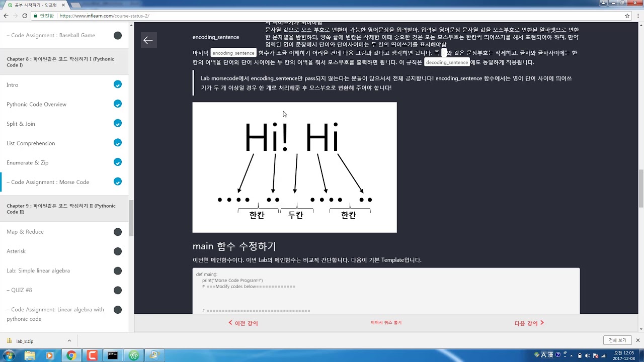Go to previous lecture (이전 강의)
This screenshot has width=644, height=362.
[243, 323]
